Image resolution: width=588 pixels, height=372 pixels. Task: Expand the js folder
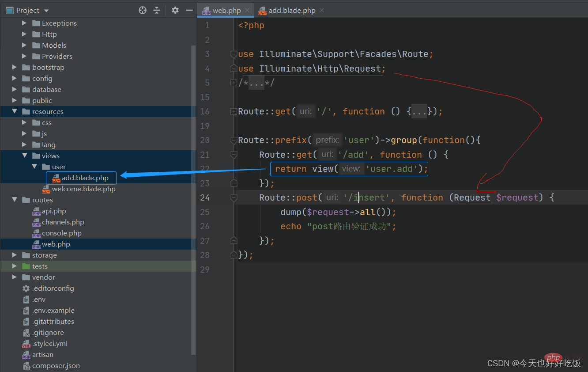tap(24, 133)
